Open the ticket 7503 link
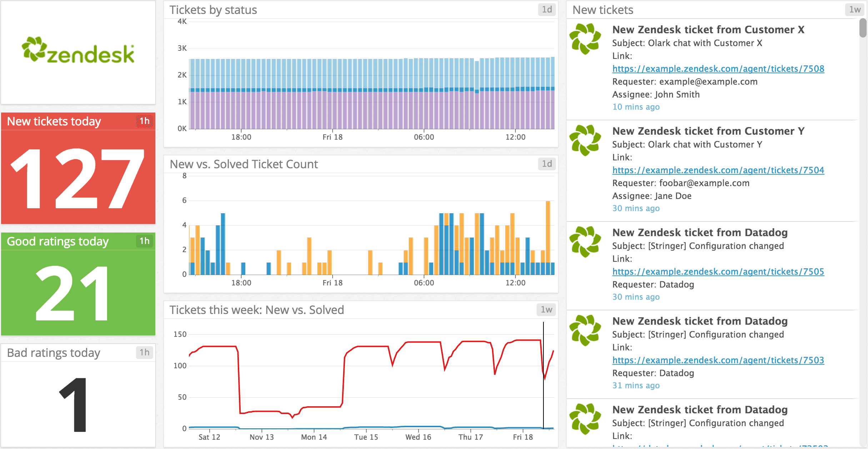Screen dimensions: 868x449 (x=718, y=360)
